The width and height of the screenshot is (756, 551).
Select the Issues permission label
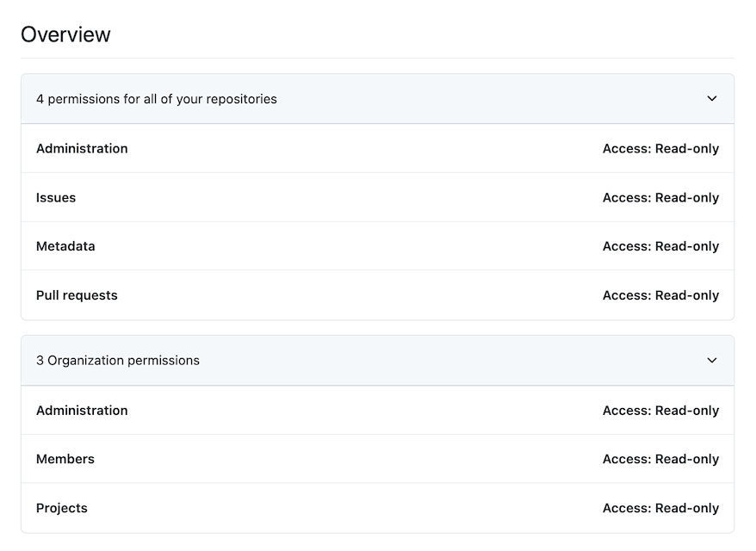[56, 198]
